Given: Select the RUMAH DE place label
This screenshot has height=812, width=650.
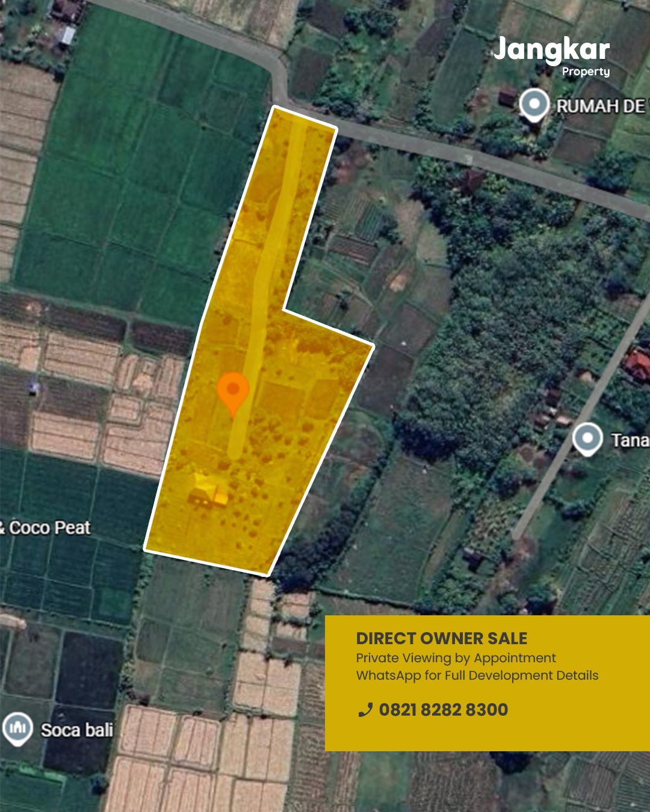Looking at the screenshot, I should tap(601, 106).
